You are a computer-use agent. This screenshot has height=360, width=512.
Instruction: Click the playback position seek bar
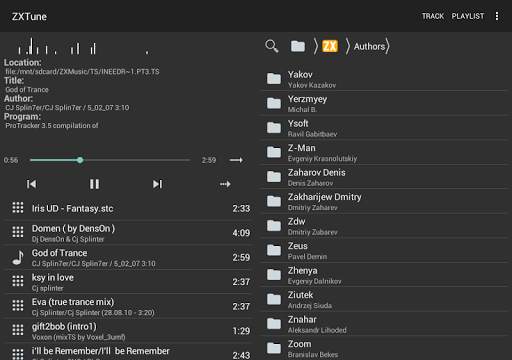[110, 160]
